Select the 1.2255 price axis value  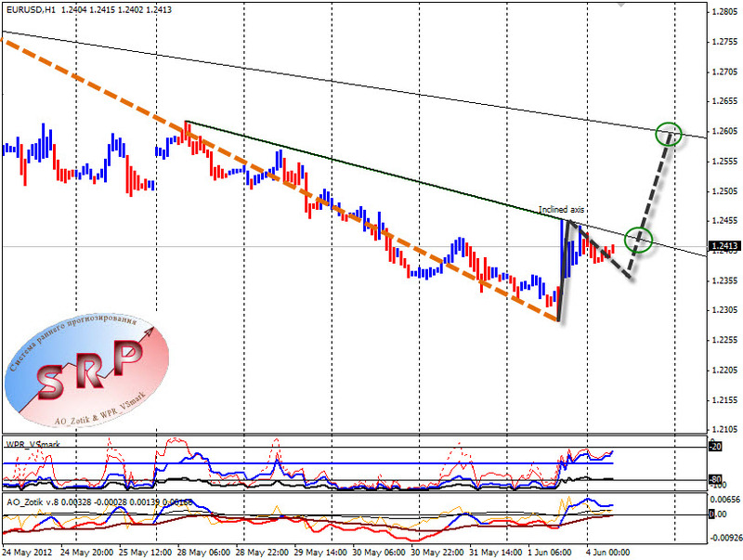725,340
